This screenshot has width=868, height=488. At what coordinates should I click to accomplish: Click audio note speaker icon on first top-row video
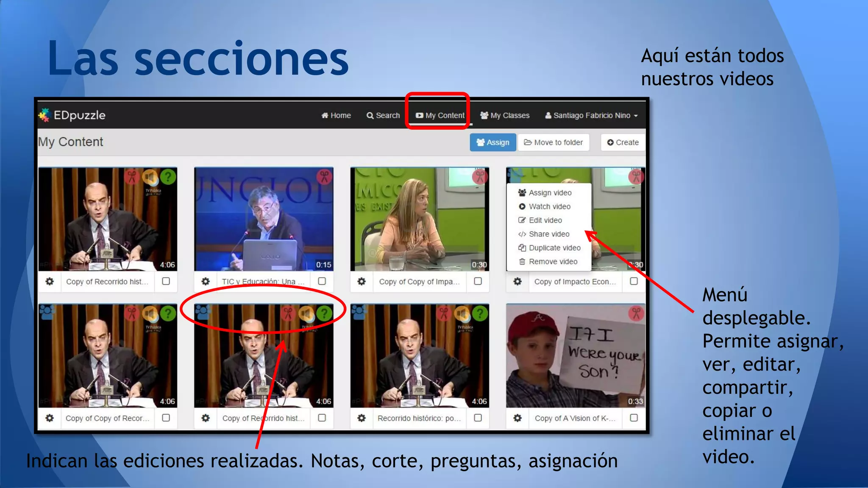tap(150, 177)
